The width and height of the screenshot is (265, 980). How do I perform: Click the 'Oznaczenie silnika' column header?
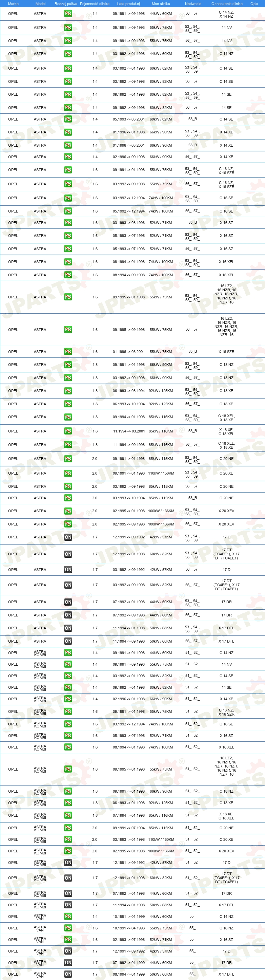pyautogui.click(x=227, y=4)
